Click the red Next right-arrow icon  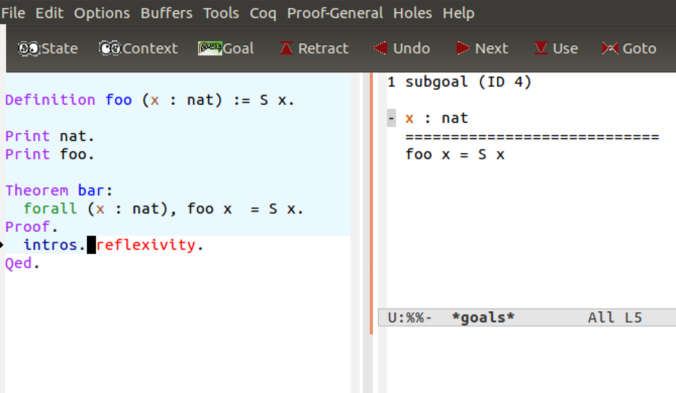[463, 48]
